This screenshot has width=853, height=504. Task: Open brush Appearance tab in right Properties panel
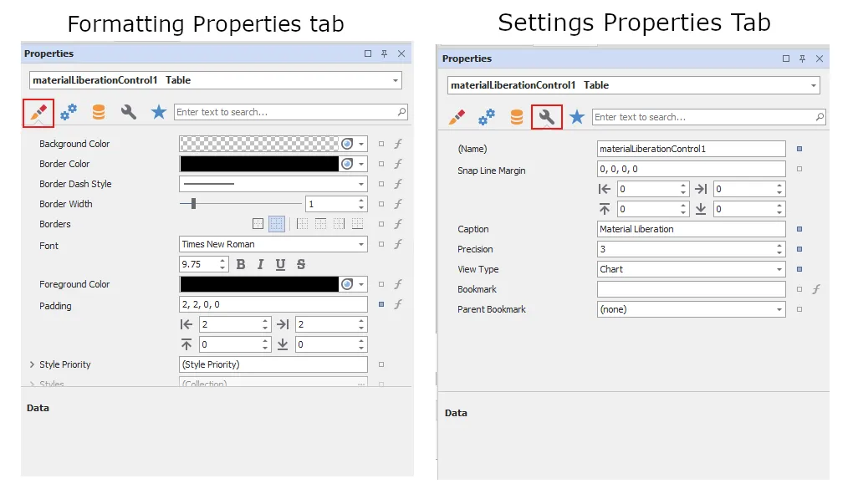click(457, 117)
